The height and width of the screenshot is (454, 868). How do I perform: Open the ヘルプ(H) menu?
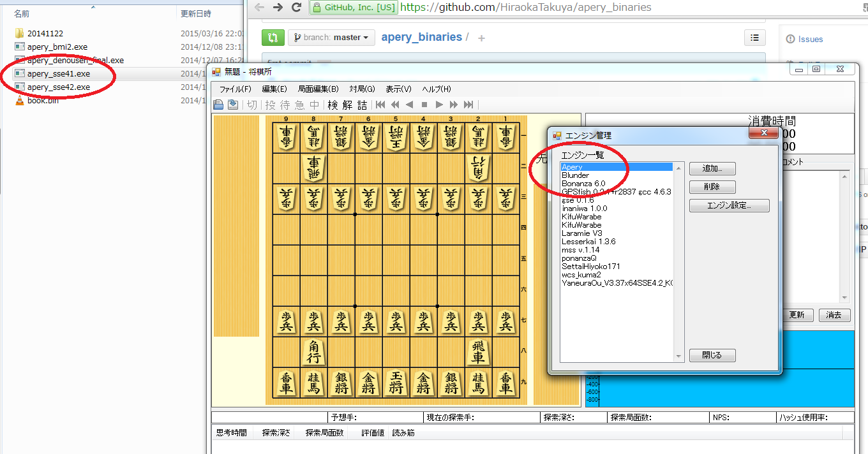[437, 89]
